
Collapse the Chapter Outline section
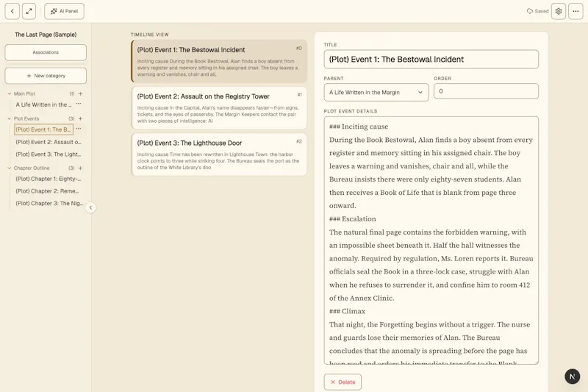pyautogui.click(x=10, y=168)
